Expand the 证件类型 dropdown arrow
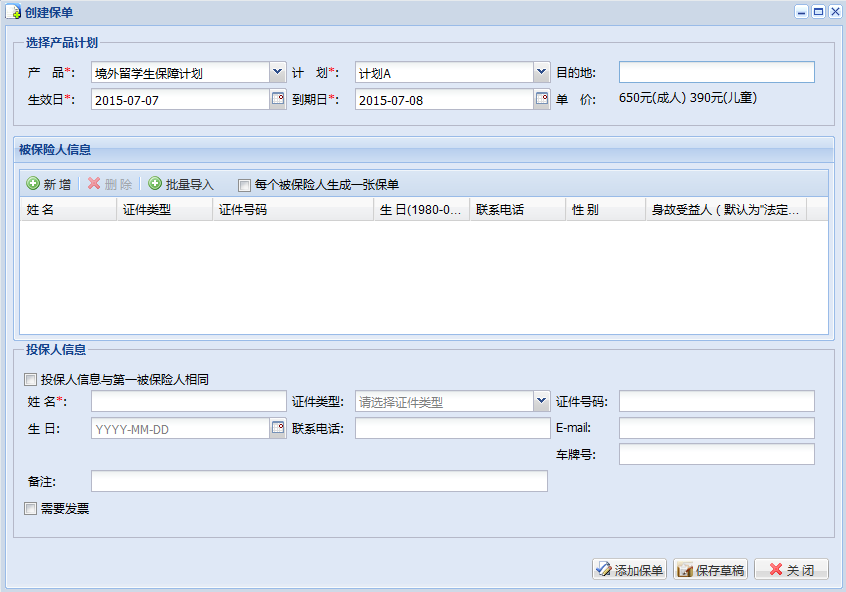The height and width of the screenshot is (592, 846). point(542,402)
